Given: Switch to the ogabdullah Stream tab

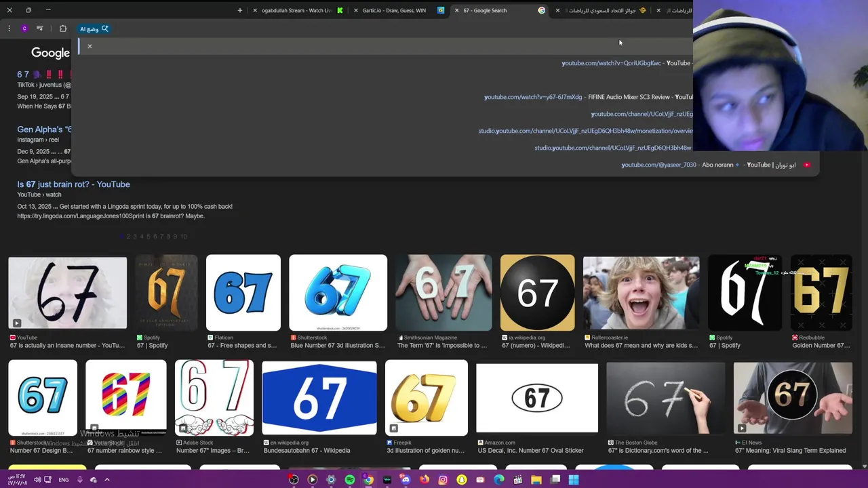Looking at the screenshot, I should [298, 10].
